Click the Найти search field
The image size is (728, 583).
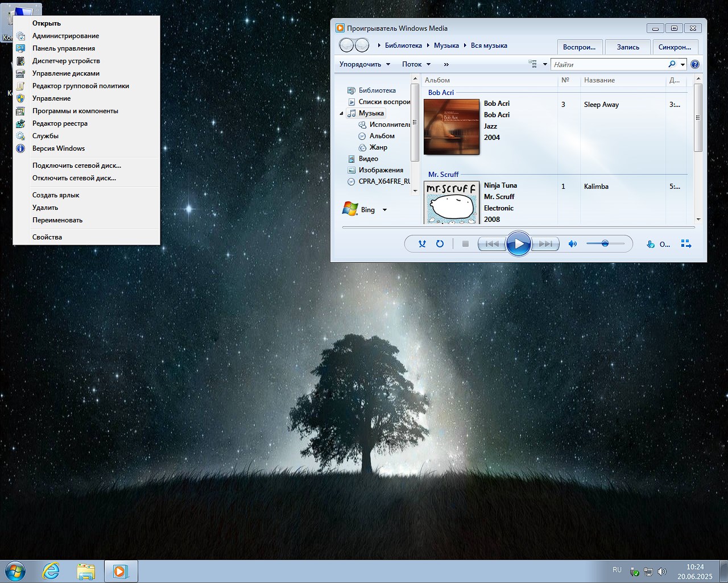pos(609,64)
